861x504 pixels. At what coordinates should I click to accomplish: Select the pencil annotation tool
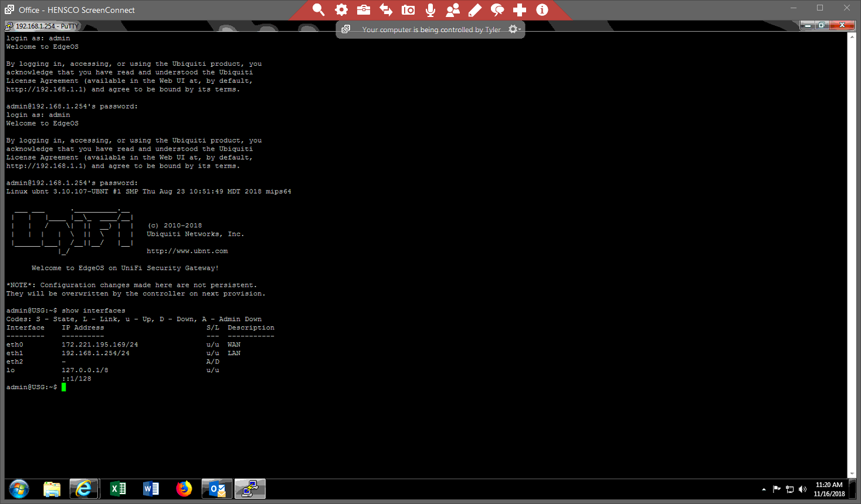pos(475,10)
